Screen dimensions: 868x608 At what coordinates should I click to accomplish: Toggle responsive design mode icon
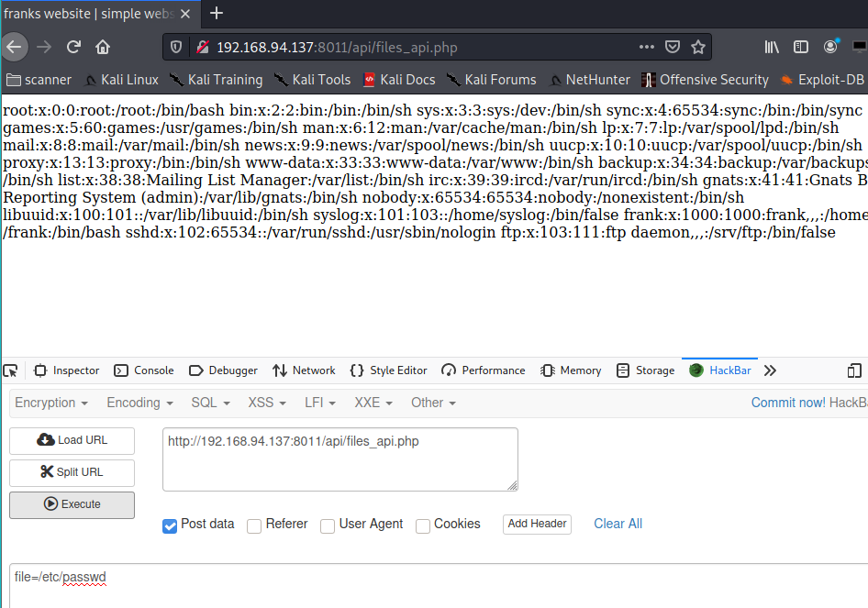tap(854, 370)
